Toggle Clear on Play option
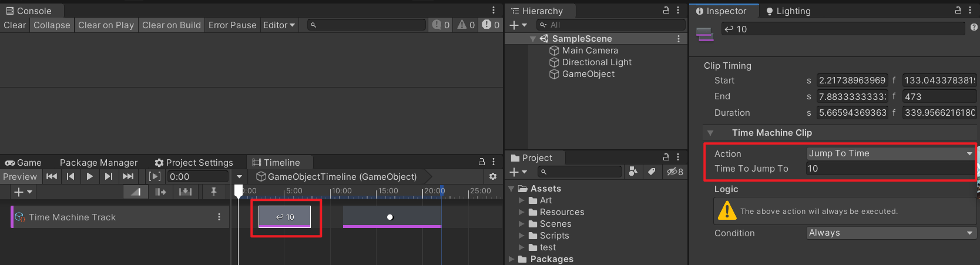The image size is (980, 265). [106, 25]
